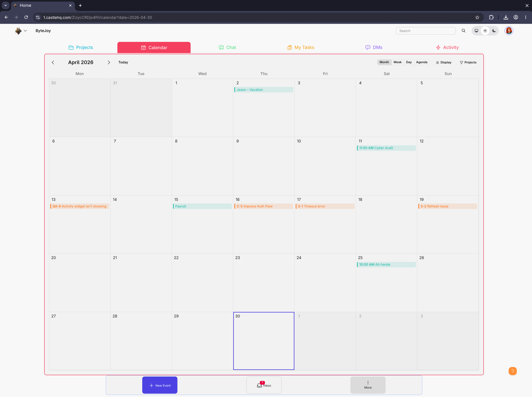Screen dimensions: 532x397
Task: Switch to Week view
Action: click(397, 62)
